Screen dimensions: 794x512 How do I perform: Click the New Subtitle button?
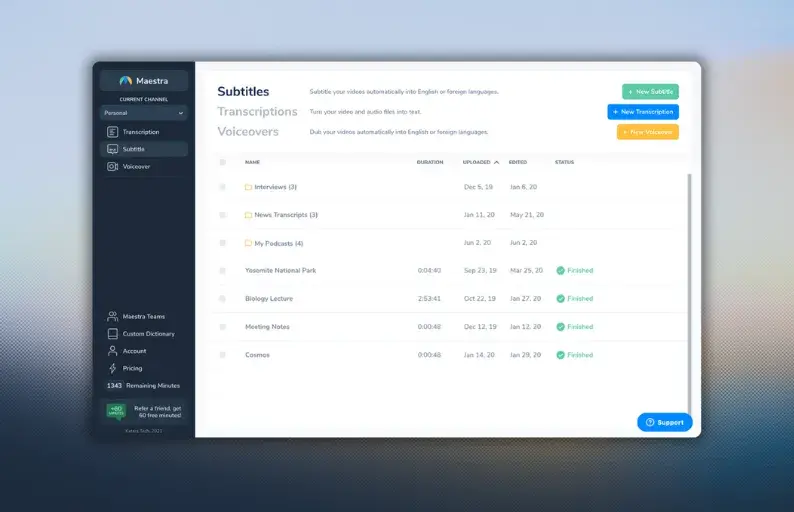tap(650, 92)
